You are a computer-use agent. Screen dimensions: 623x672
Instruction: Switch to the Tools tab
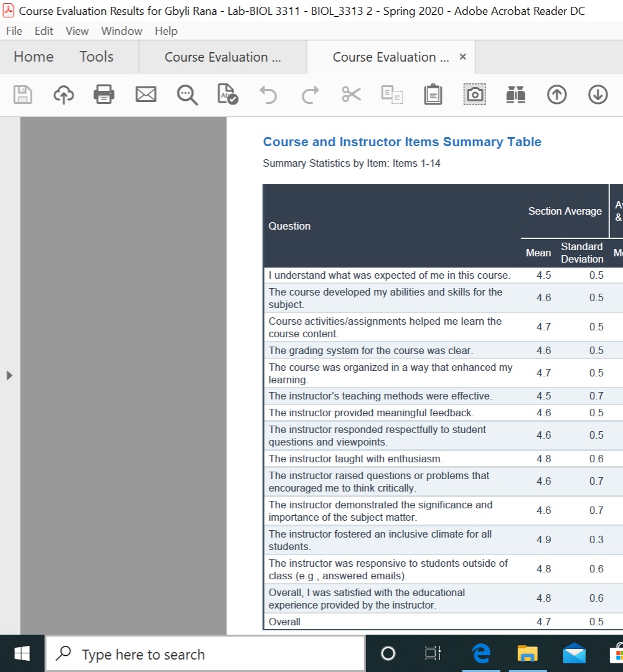96,57
